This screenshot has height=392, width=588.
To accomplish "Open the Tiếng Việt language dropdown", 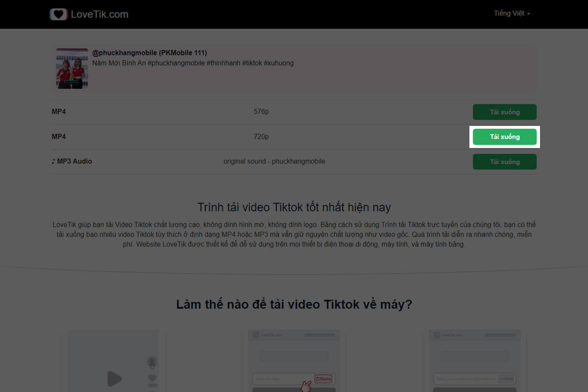I will pyautogui.click(x=512, y=13).
